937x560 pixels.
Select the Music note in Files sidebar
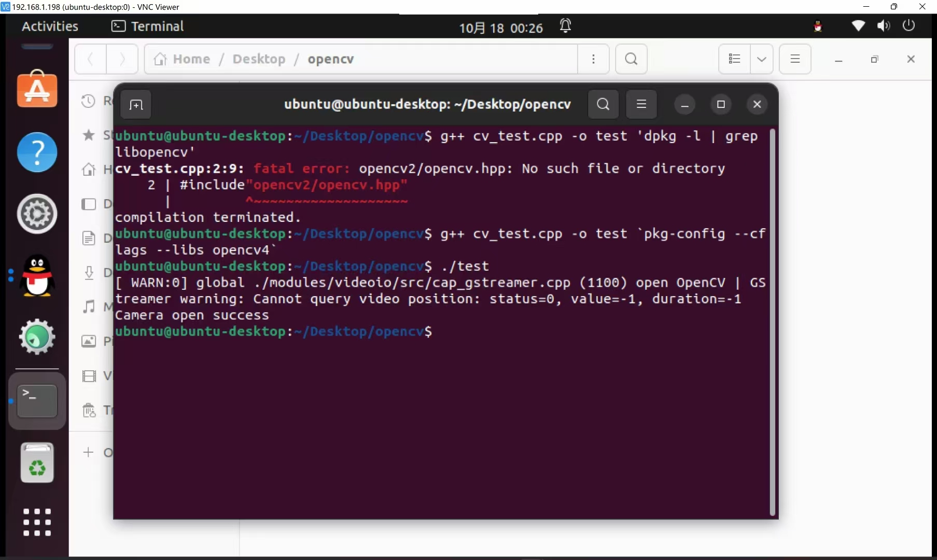tap(89, 306)
